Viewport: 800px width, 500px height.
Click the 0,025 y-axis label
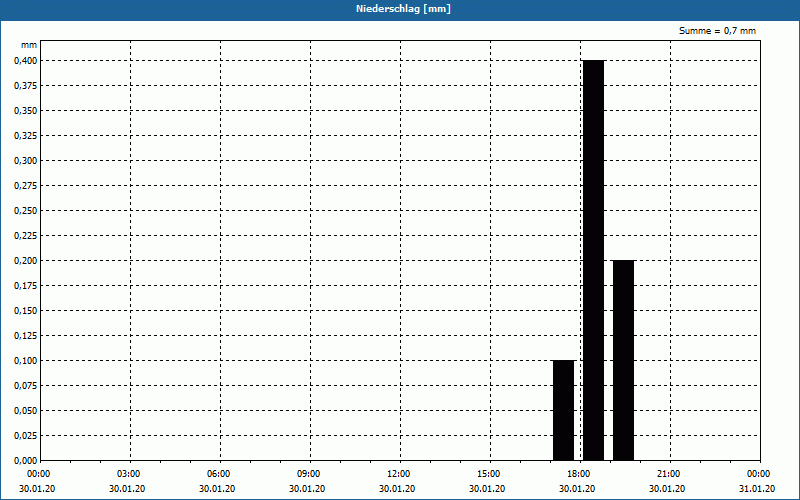tap(26, 436)
